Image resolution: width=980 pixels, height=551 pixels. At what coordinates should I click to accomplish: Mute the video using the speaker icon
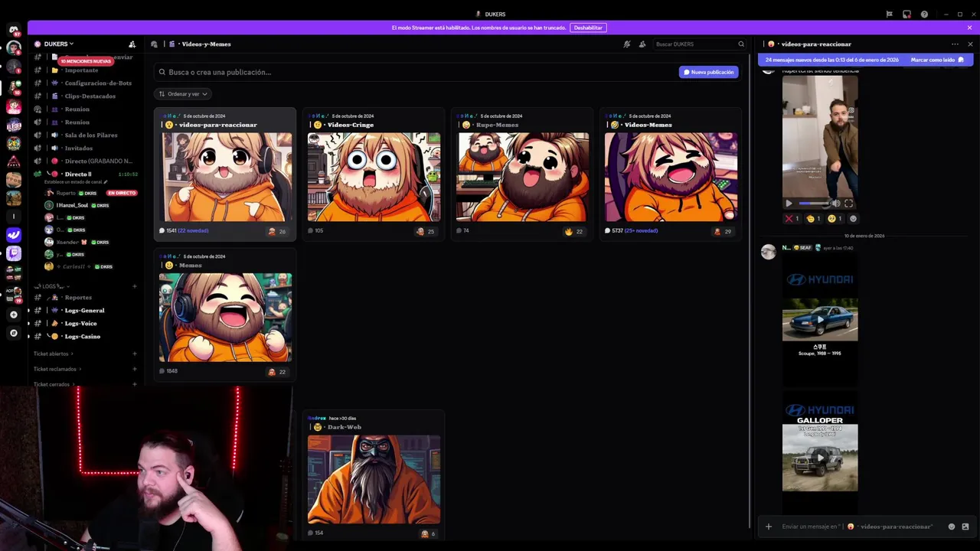point(836,204)
